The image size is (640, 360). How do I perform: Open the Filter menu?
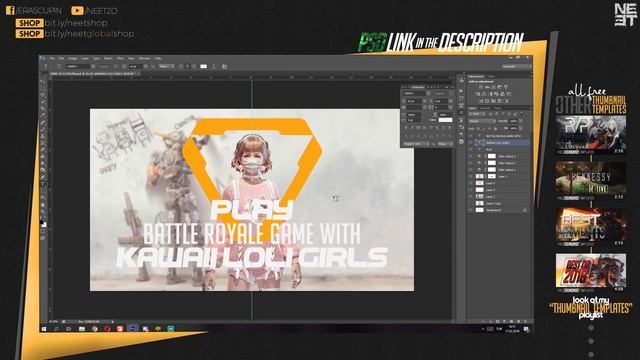pyautogui.click(x=120, y=58)
